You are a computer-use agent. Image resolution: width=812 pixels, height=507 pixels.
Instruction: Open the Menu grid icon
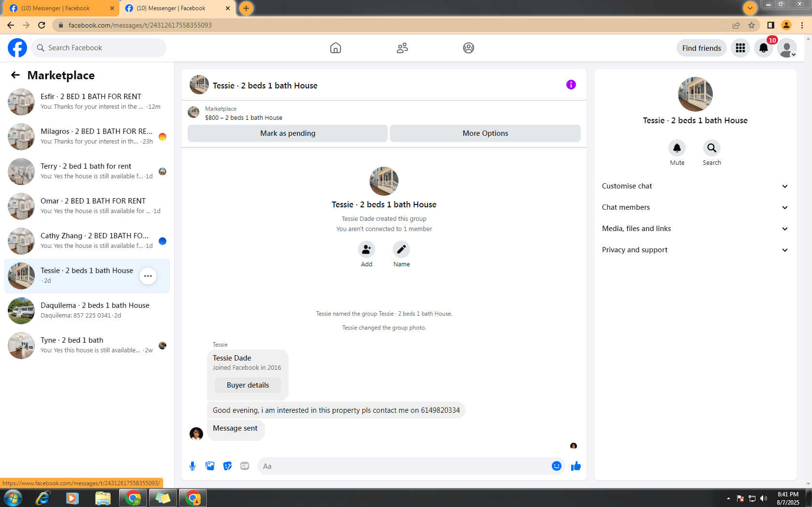pyautogui.click(x=740, y=48)
